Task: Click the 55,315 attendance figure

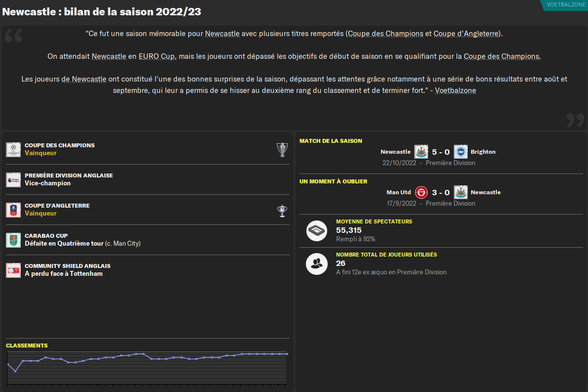Action: tap(349, 230)
